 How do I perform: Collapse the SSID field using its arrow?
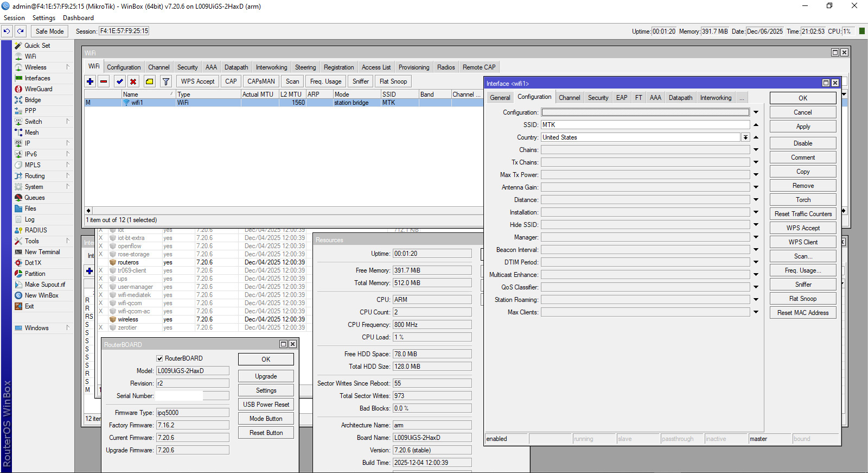point(756,125)
